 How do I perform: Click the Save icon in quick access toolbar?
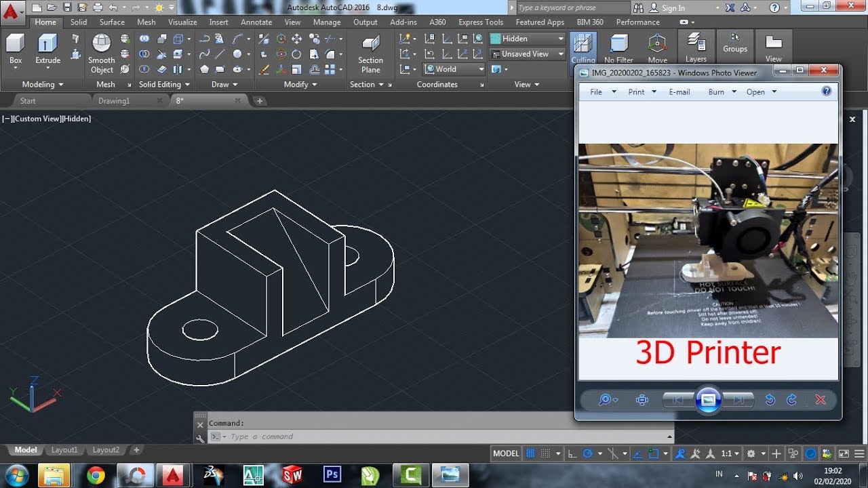pyautogui.click(x=66, y=7)
